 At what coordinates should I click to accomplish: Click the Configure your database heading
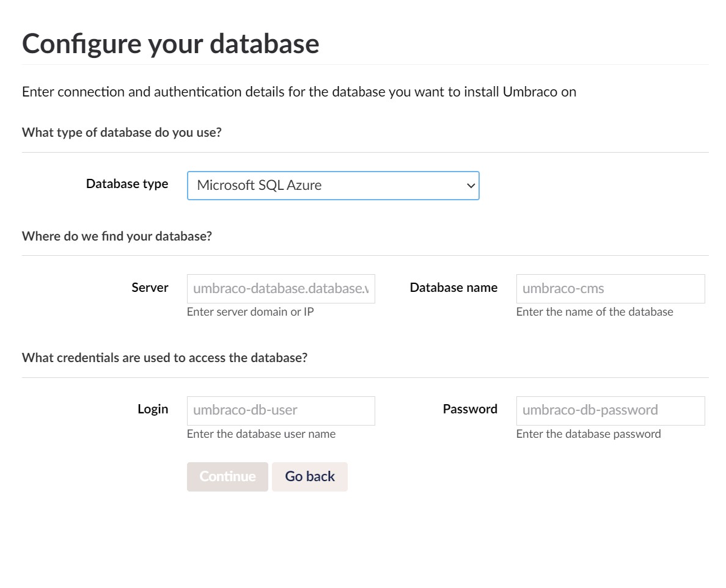170,43
